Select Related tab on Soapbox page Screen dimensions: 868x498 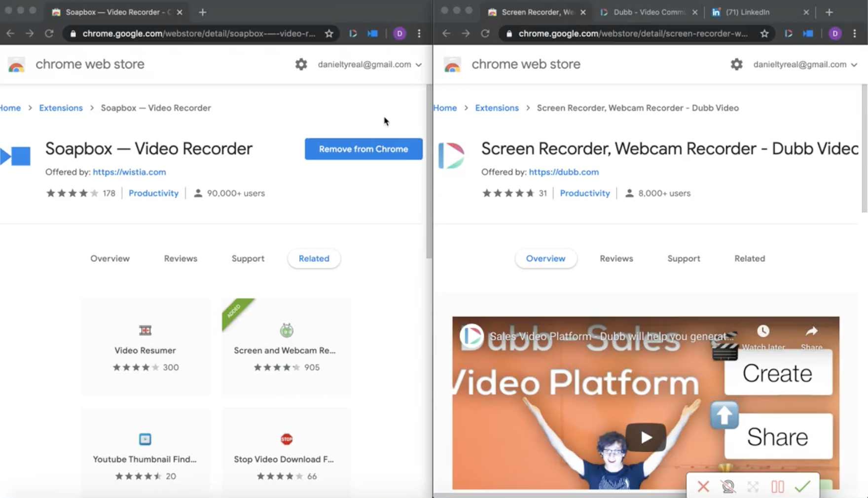click(314, 258)
